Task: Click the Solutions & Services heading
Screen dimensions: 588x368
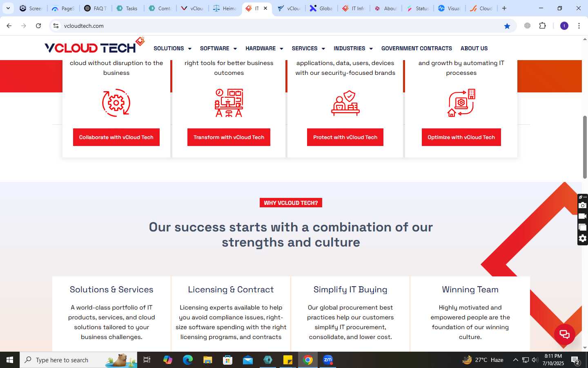Action: 111,289
